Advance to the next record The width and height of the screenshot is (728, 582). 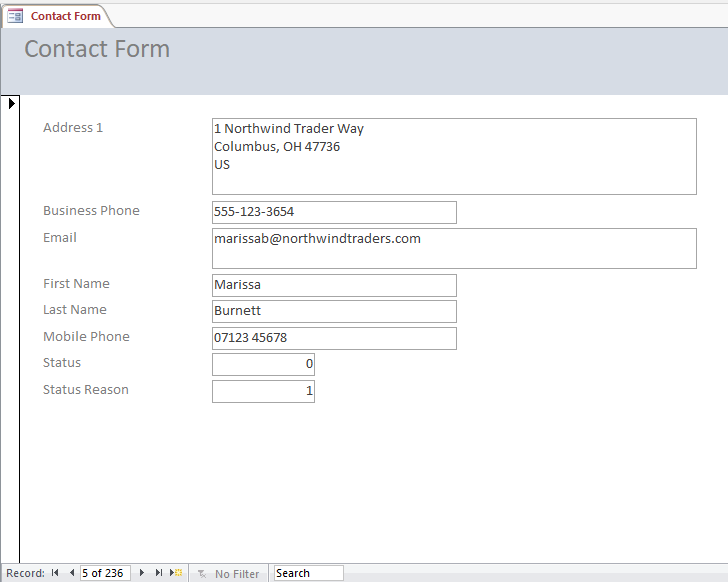pyautogui.click(x=142, y=573)
